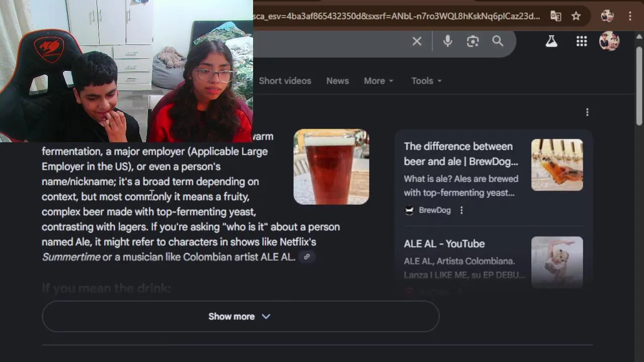
Task: Click the magnifier search icon
Action: pyautogui.click(x=498, y=41)
